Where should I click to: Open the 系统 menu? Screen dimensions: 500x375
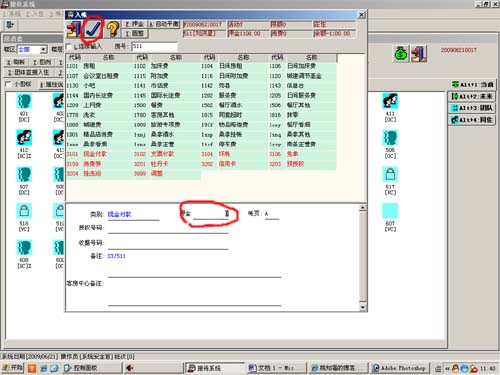[x=11, y=14]
